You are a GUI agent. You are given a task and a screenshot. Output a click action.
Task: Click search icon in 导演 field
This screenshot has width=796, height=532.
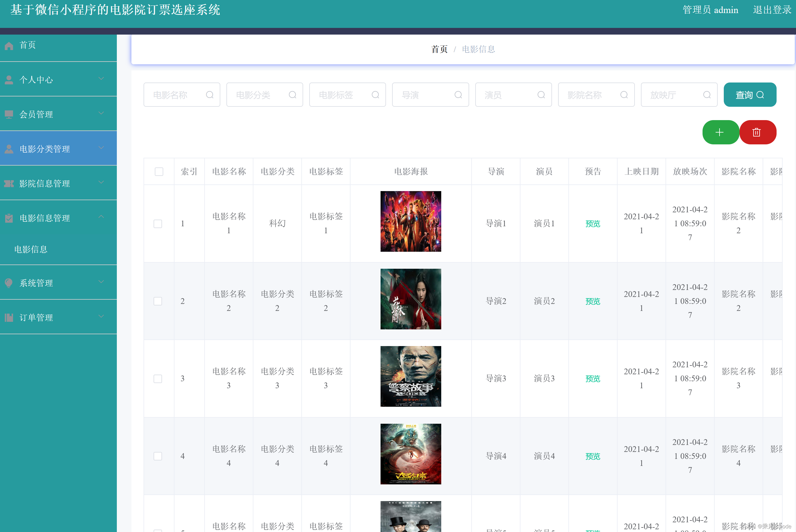[458, 95]
